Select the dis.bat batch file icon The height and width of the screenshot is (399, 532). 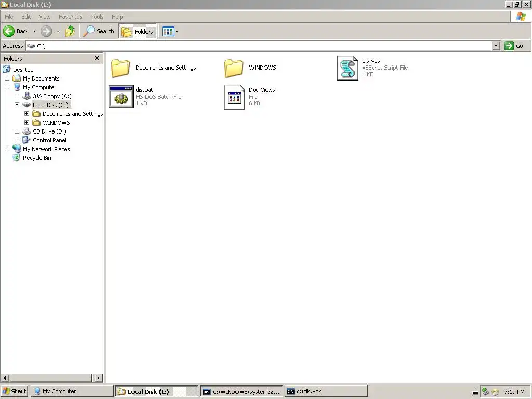121,97
